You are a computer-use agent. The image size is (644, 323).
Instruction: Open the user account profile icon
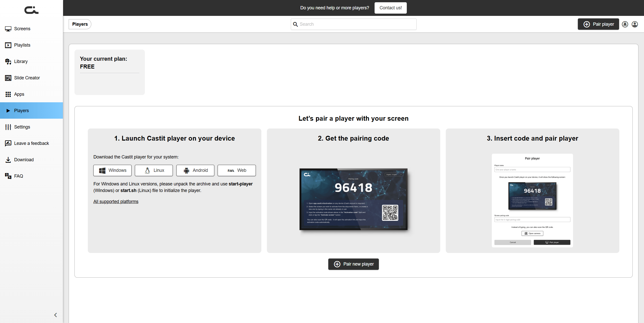pos(635,24)
